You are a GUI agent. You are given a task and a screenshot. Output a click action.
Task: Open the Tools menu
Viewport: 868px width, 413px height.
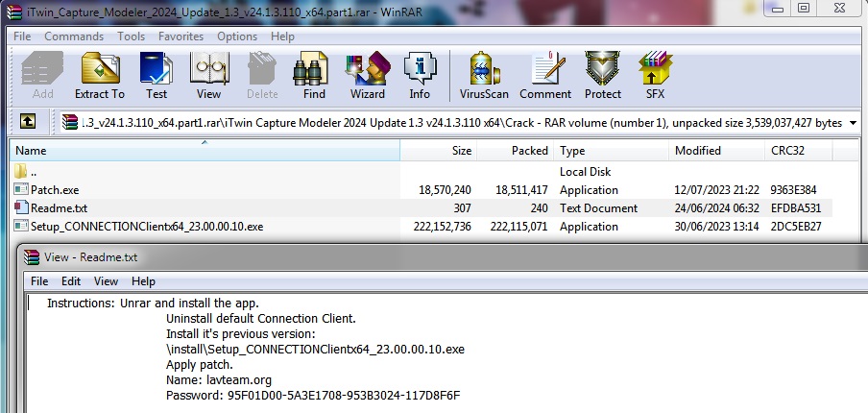[x=132, y=36]
